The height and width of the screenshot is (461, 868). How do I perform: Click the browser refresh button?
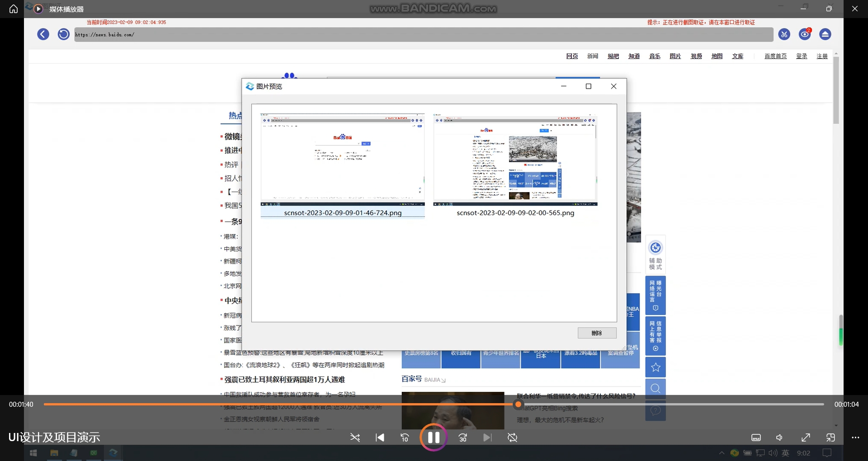[x=64, y=34]
